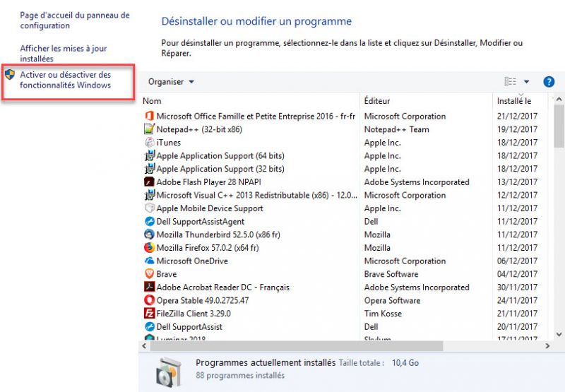Viewport: 565px width, 392px height.
Task: Click the Opera Stable icon
Action: pyautogui.click(x=149, y=300)
